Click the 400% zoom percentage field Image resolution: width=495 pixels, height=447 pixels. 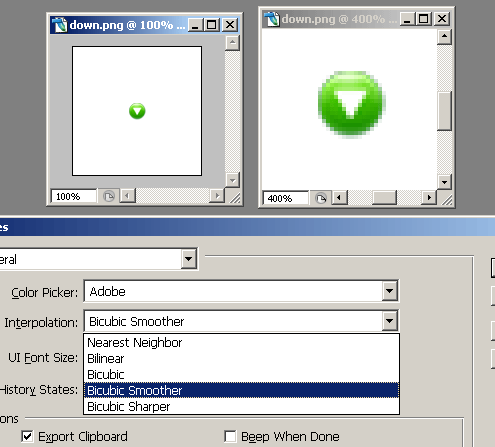(285, 198)
